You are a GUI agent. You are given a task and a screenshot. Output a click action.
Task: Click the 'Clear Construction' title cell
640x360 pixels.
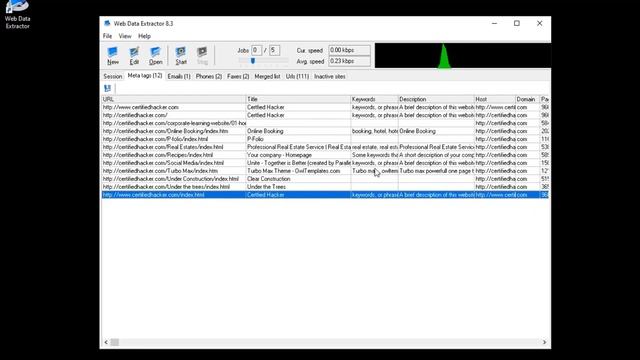[298, 179]
